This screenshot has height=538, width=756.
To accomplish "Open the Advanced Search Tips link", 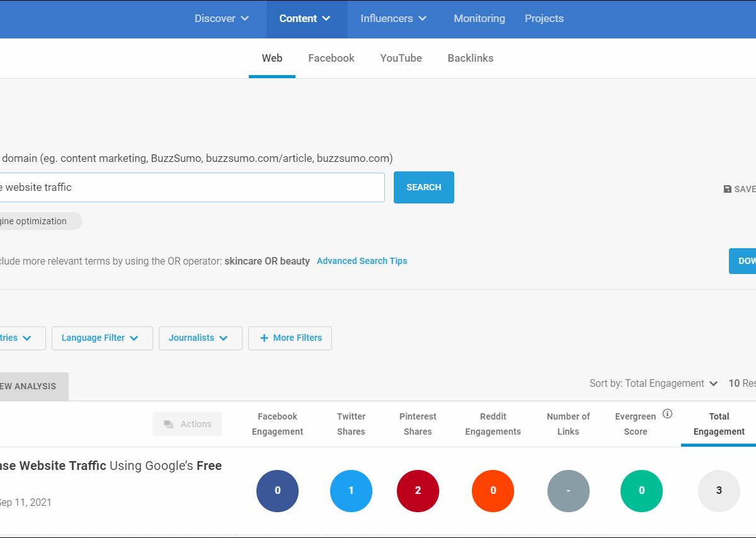I will tap(362, 261).
